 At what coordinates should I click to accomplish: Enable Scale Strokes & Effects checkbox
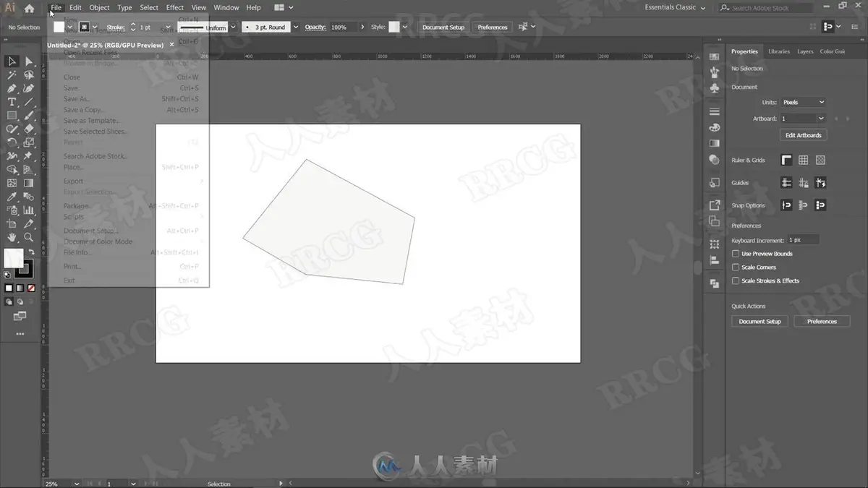(x=736, y=281)
